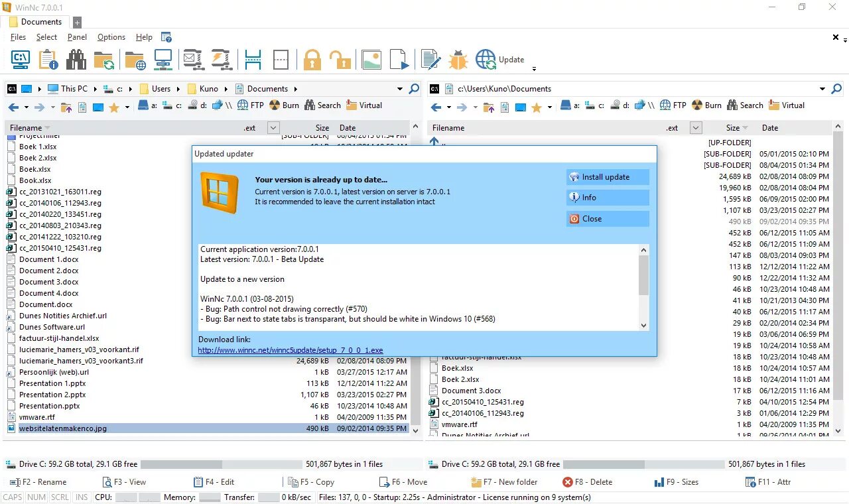This screenshot has width=849, height=504.
Task: Open the setup_7_0_0_1.exe download link
Action: click(x=291, y=350)
